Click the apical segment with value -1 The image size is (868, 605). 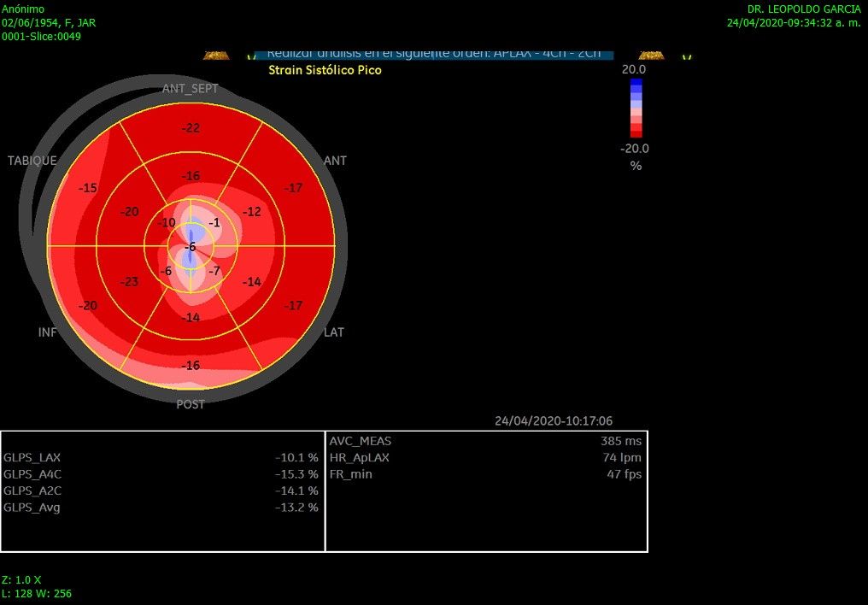[215, 223]
